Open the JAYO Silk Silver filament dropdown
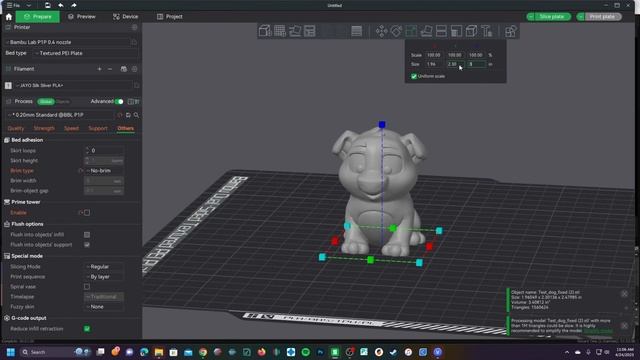The width and height of the screenshot is (640, 360). click(x=73, y=85)
